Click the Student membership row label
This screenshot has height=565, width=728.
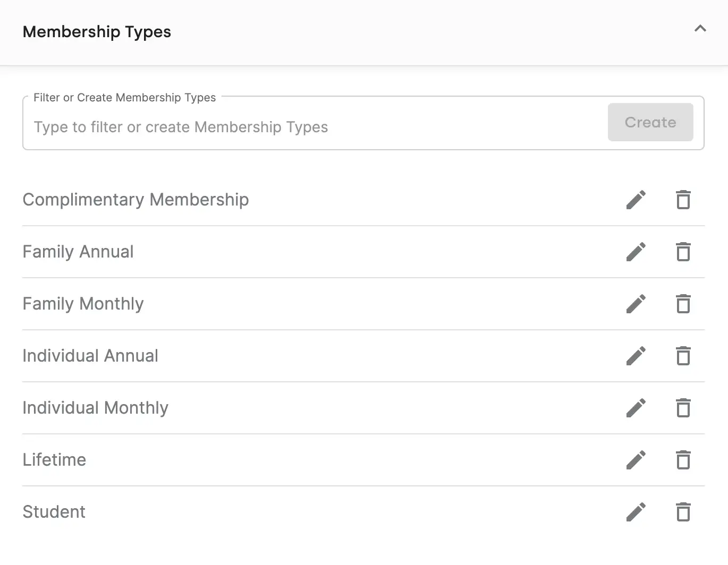tap(54, 512)
